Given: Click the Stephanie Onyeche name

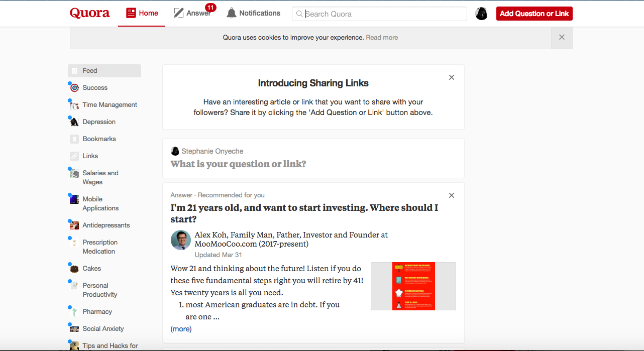Looking at the screenshot, I should click(212, 151).
